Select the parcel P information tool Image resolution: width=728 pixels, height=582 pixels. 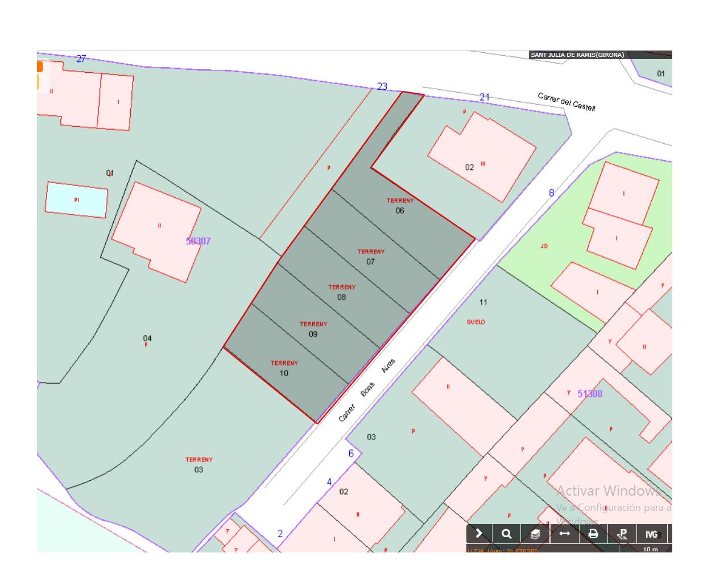click(x=623, y=534)
